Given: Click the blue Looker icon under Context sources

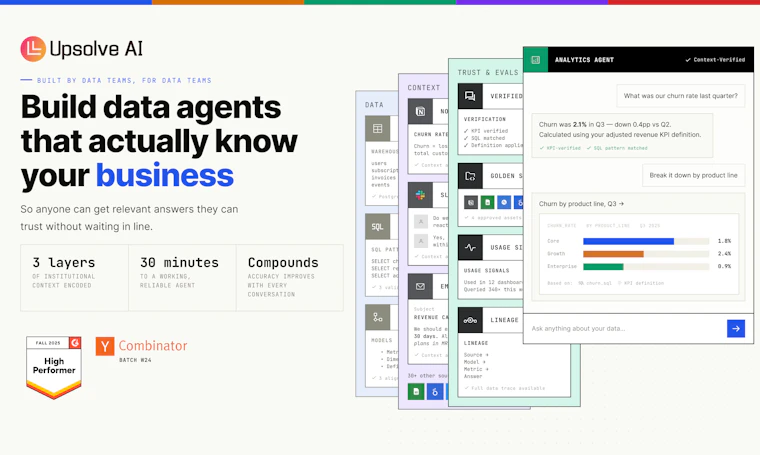Looking at the screenshot, I should 435,392.
